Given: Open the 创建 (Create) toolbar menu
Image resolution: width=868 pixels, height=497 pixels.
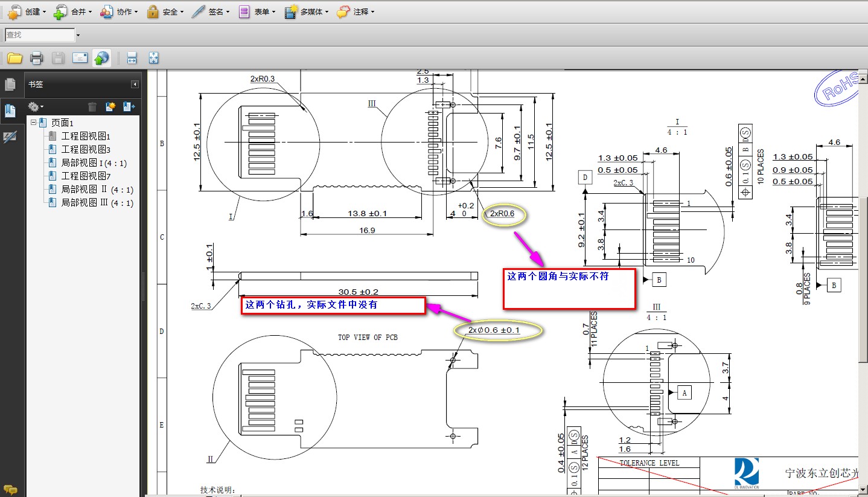Looking at the screenshot, I should [26, 11].
